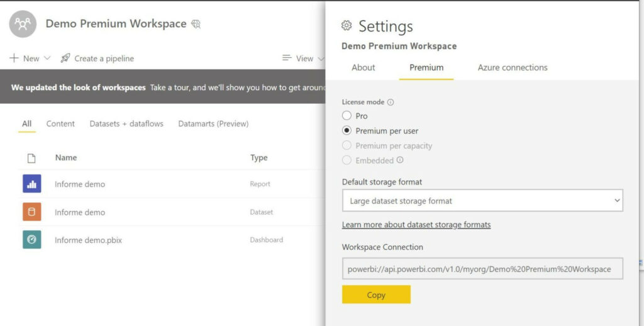This screenshot has height=326, width=644.
Task: Click the Dataset type cell
Action: click(x=261, y=212)
